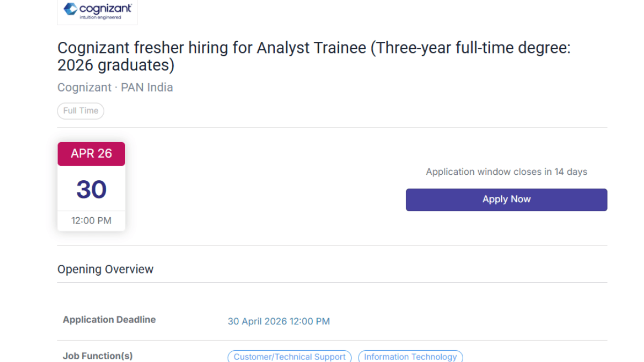Click the application window closes in 14 days indicator
Screen dimensions: 644x362
pos(506,172)
